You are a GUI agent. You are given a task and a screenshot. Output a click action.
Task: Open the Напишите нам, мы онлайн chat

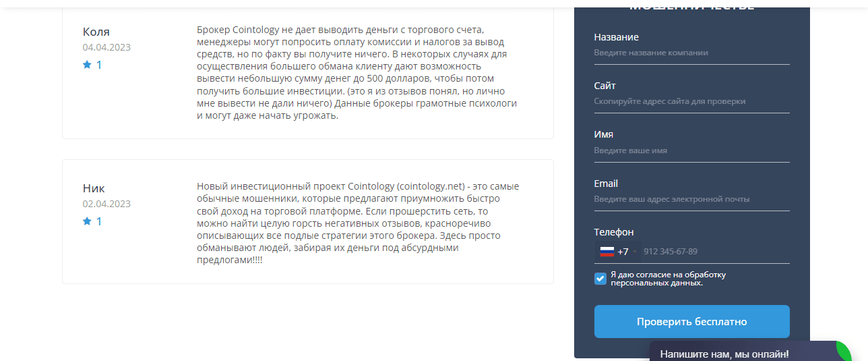[724, 354]
